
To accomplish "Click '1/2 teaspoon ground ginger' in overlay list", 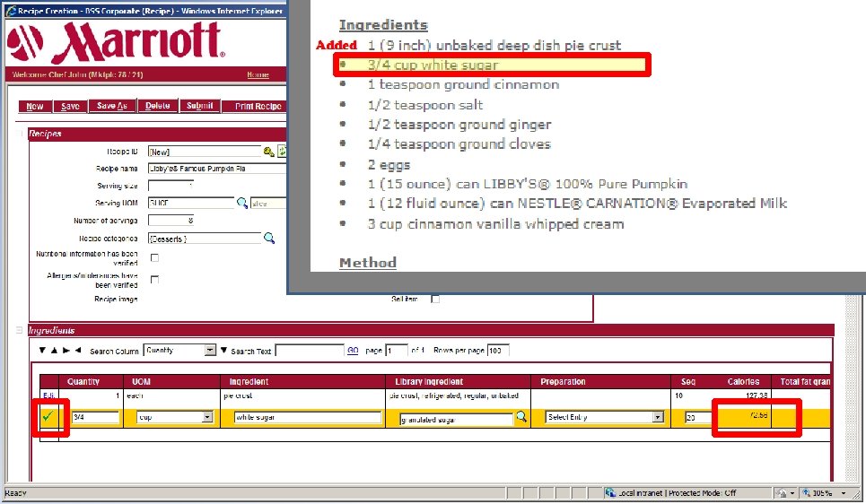I will (459, 125).
